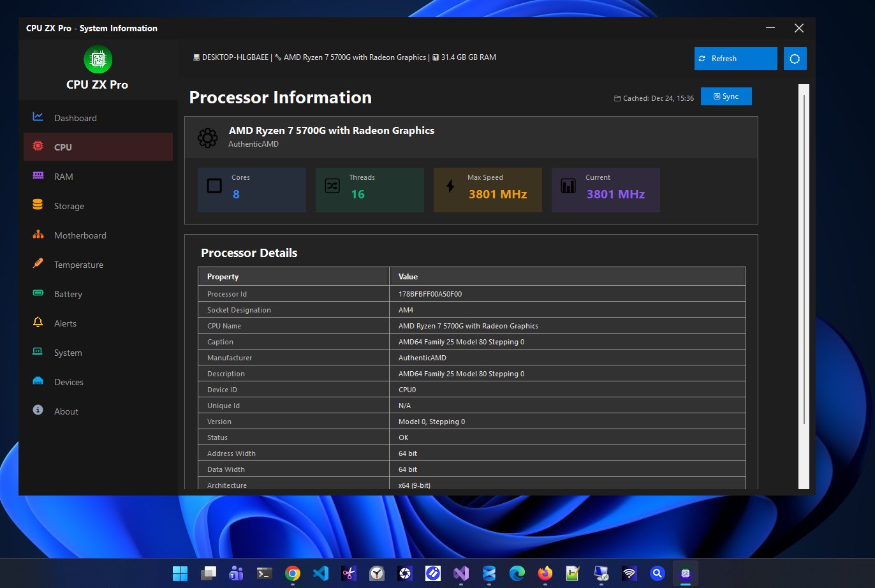The height and width of the screenshot is (588, 875).
Task: Open the Temperature thermometer icon
Action: point(38,264)
